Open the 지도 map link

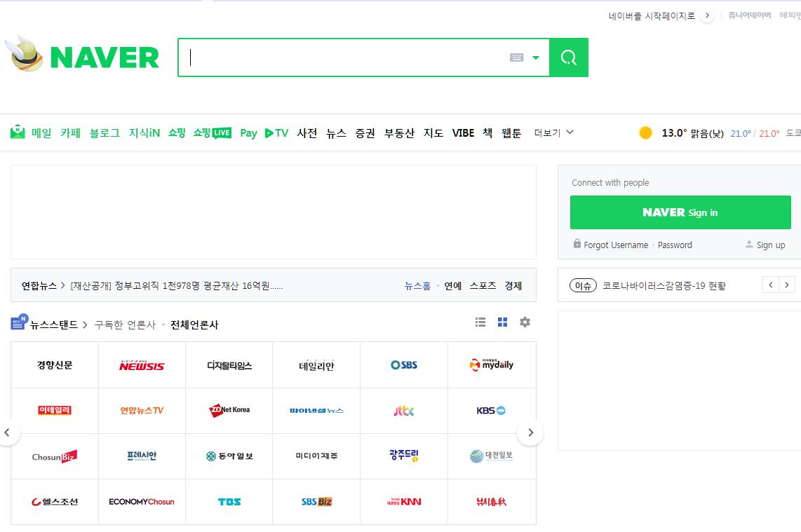pyautogui.click(x=433, y=133)
